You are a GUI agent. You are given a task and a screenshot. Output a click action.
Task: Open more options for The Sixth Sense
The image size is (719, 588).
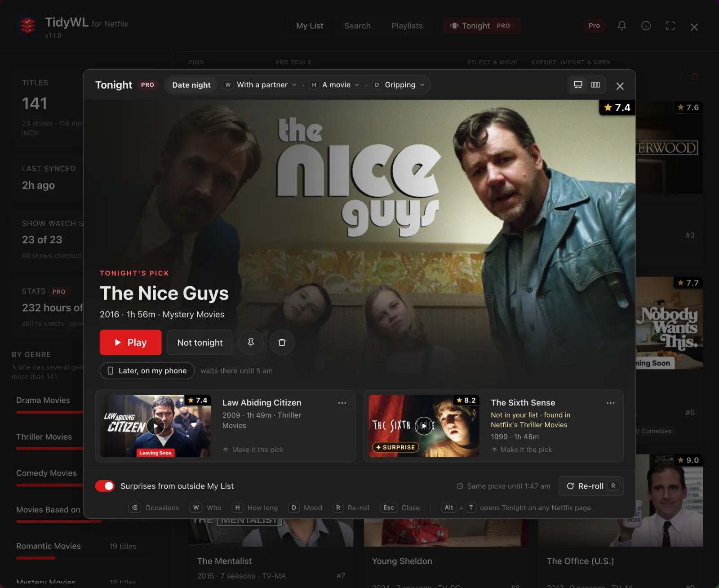point(610,403)
